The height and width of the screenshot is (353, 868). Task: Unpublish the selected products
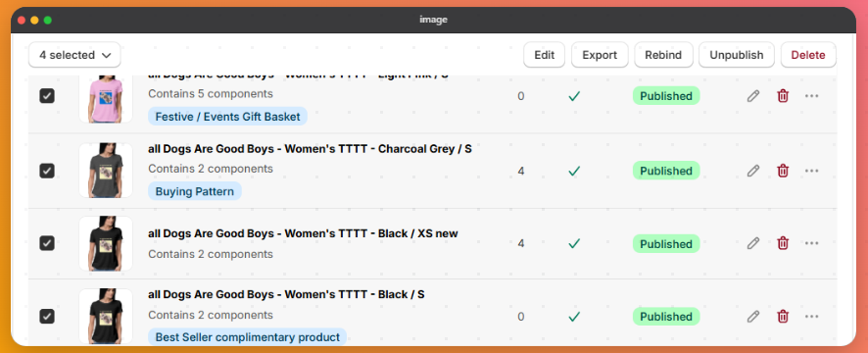click(x=737, y=55)
